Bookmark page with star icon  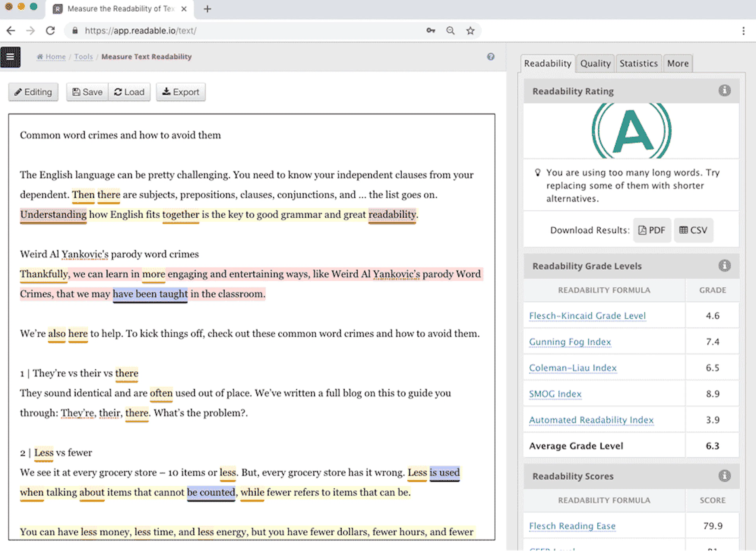pos(471,31)
